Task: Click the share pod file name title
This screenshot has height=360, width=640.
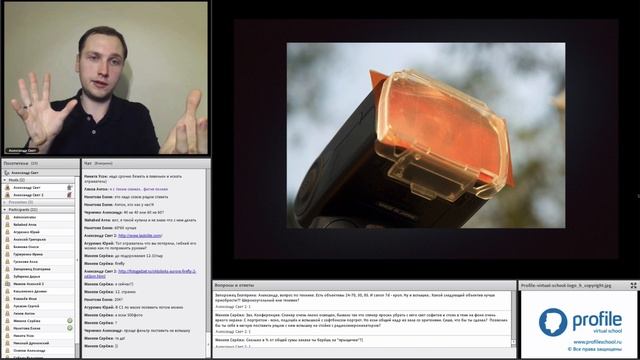Action: coord(566,286)
